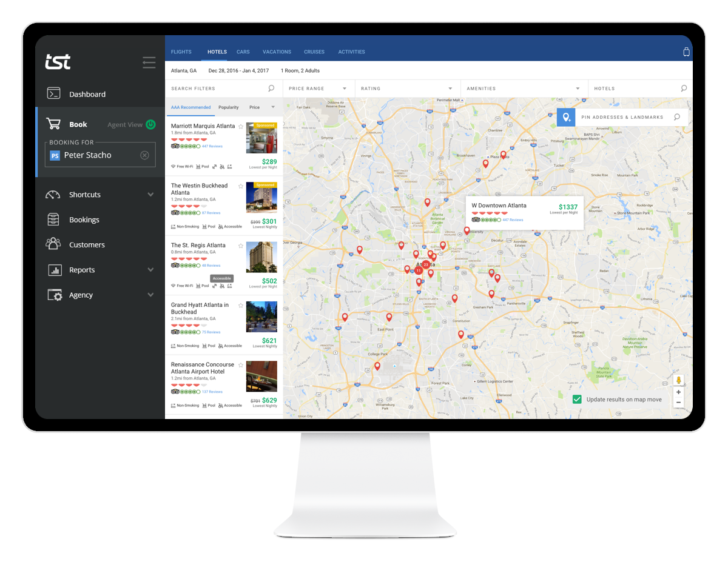Select The St. Regis $502 price

pyautogui.click(x=269, y=281)
